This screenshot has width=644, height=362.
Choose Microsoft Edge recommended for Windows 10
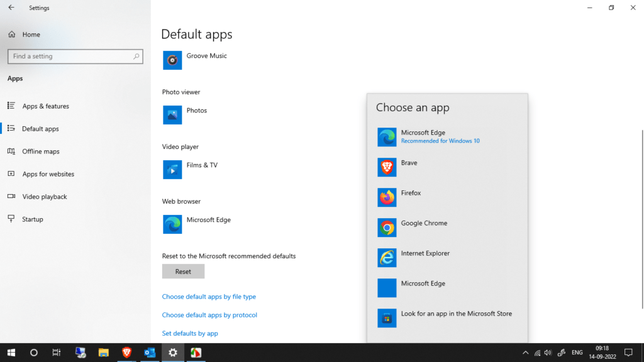pyautogui.click(x=447, y=137)
